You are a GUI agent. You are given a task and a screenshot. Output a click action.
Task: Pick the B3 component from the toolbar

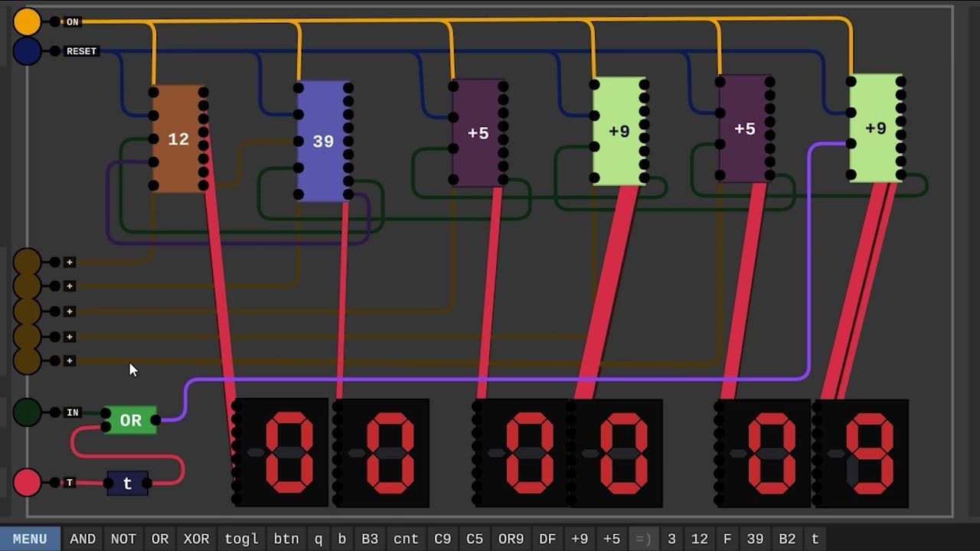370,539
